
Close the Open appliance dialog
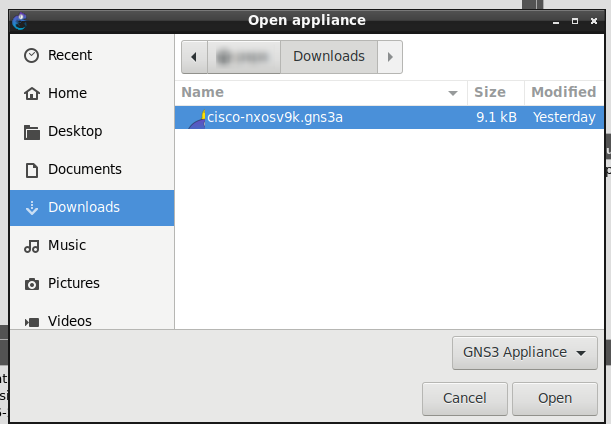point(594,21)
